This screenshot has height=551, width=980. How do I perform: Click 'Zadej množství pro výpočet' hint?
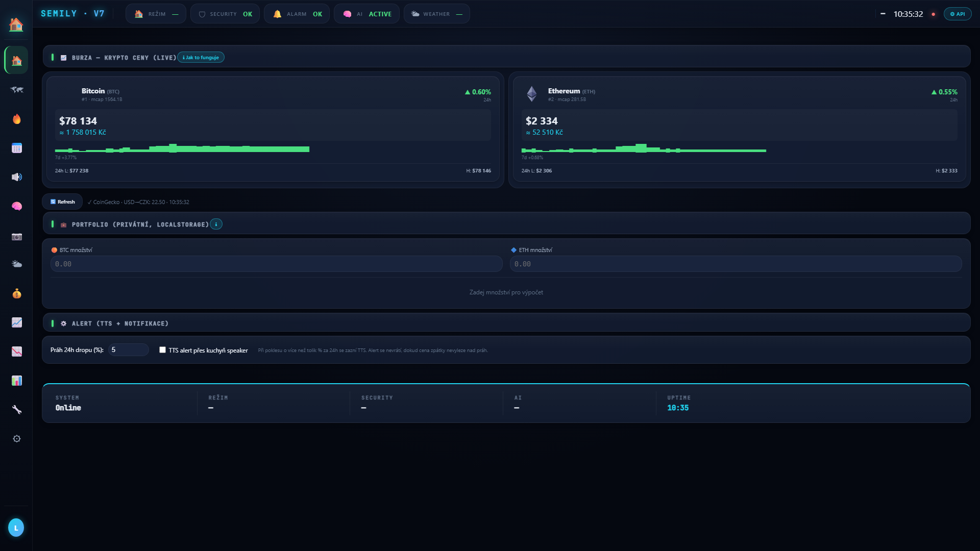(506, 292)
